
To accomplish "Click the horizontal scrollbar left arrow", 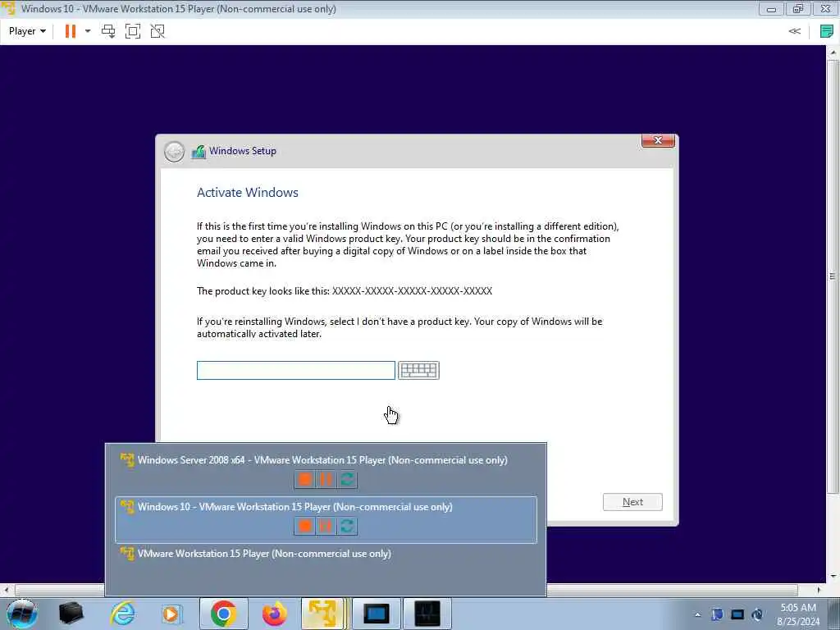I will (x=6, y=590).
